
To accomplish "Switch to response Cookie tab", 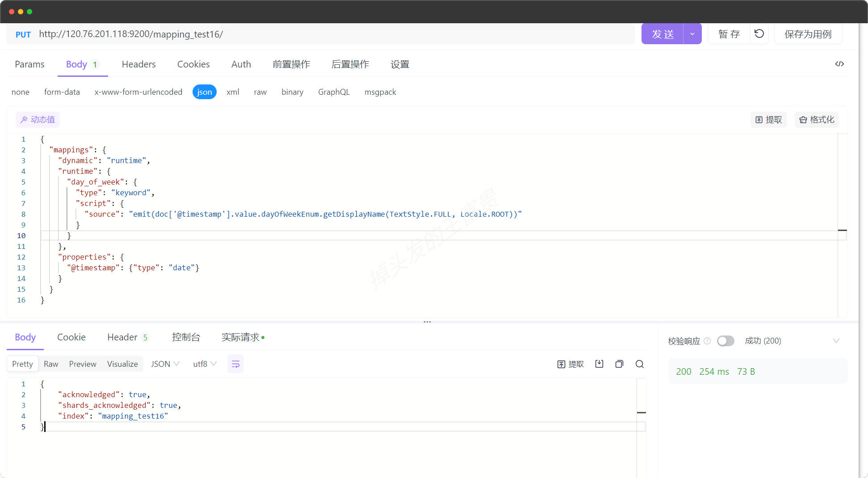I will 71,337.
